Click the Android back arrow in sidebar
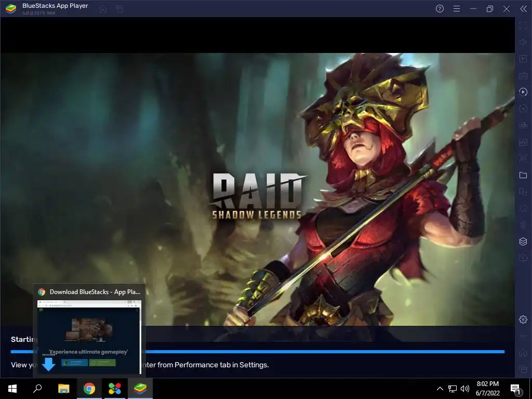Viewport: 532px width, 399px height. (523, 336)
